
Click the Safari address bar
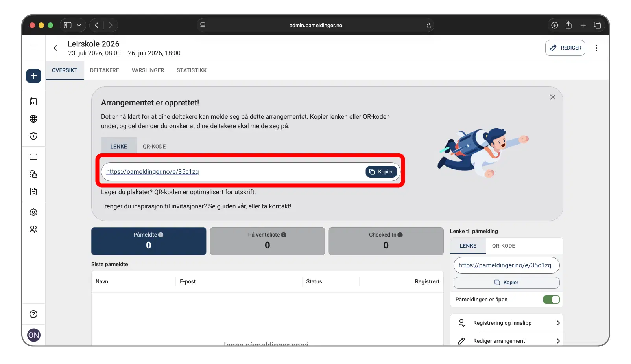(315, 25)
